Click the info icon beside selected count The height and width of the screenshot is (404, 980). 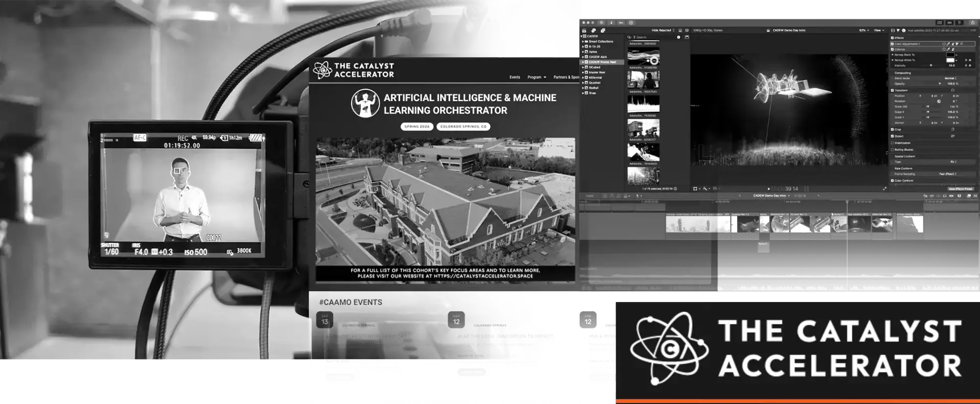(x=675, y=189)
